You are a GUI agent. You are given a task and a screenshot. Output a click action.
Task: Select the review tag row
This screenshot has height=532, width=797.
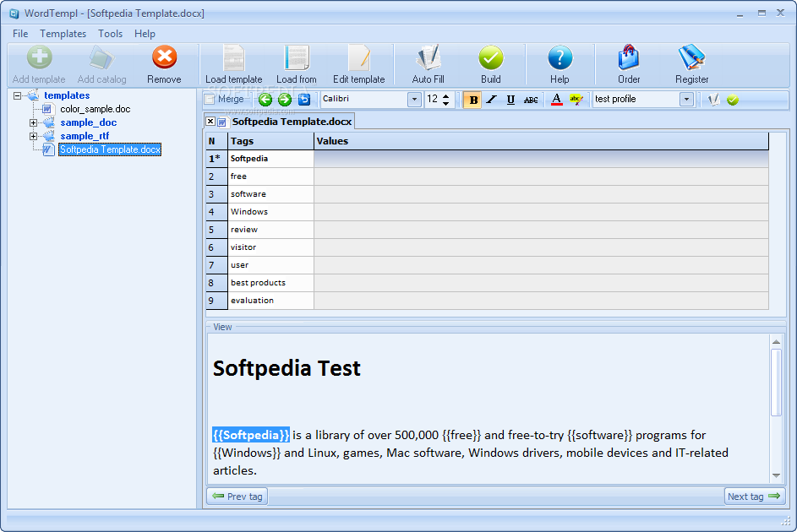coord(270,230)
